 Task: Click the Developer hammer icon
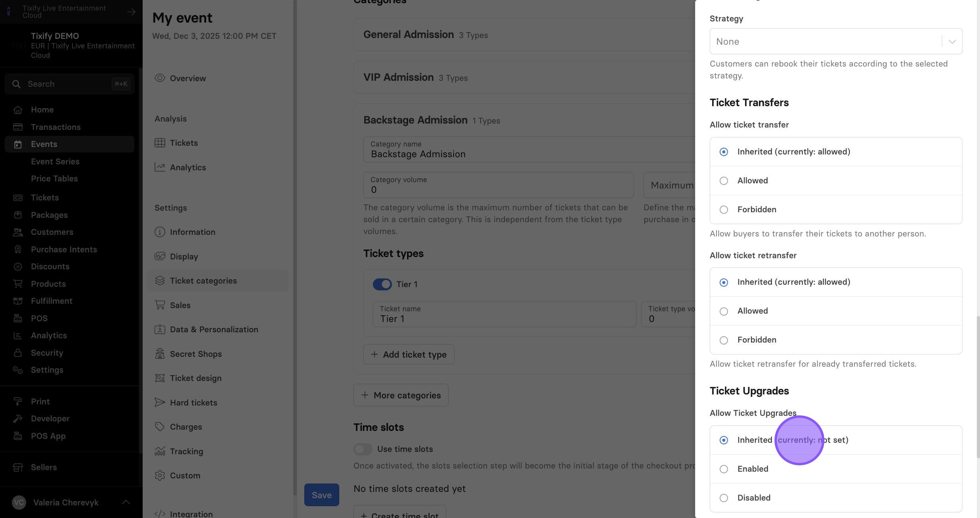[x=17, y=419]
